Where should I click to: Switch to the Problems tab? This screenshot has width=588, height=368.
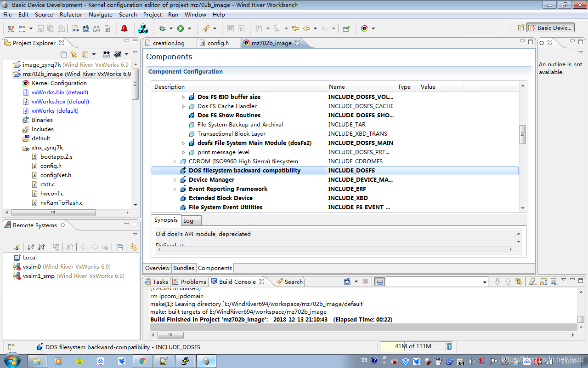[x=189, y=282]
